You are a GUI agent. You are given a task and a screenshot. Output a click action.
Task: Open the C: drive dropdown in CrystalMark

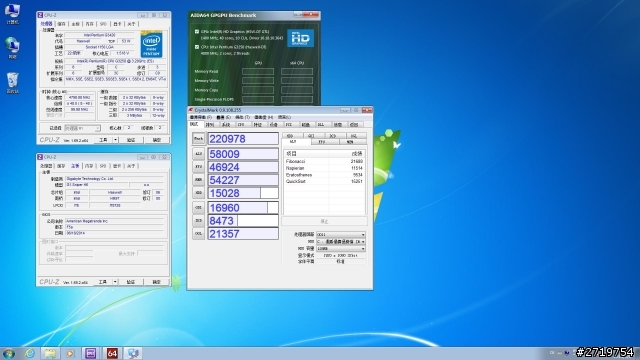341,242
